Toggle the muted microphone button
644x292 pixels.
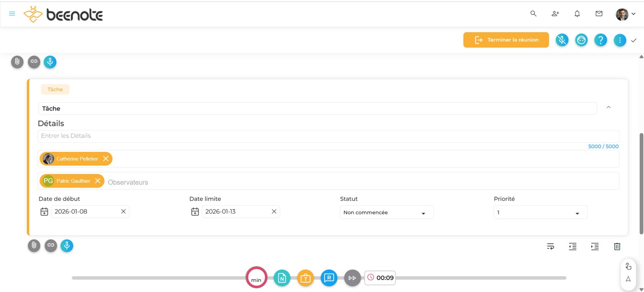click(x=562, y=40)
